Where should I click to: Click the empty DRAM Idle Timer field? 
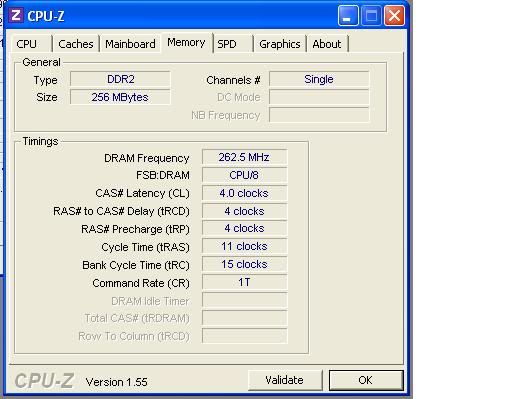(244, 301)
